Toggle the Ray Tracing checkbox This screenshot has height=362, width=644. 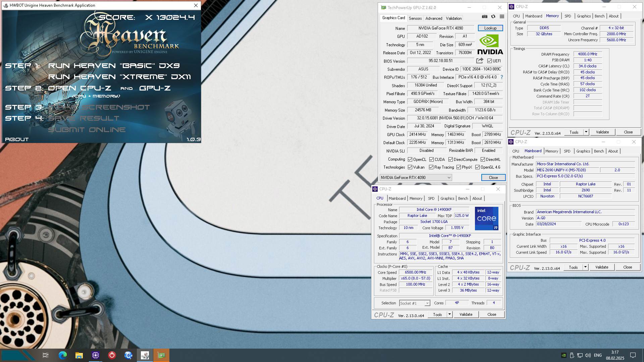coord(431,167)
